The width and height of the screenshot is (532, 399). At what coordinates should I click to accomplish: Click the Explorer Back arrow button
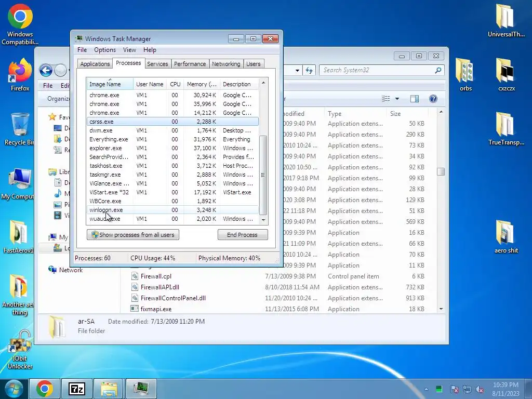click(46, 70)
